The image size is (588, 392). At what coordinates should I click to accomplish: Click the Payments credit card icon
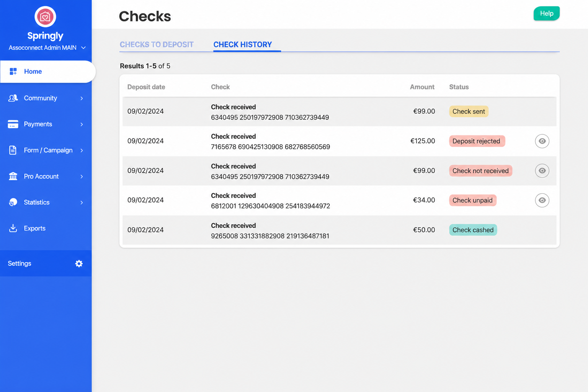coord(13,124)
